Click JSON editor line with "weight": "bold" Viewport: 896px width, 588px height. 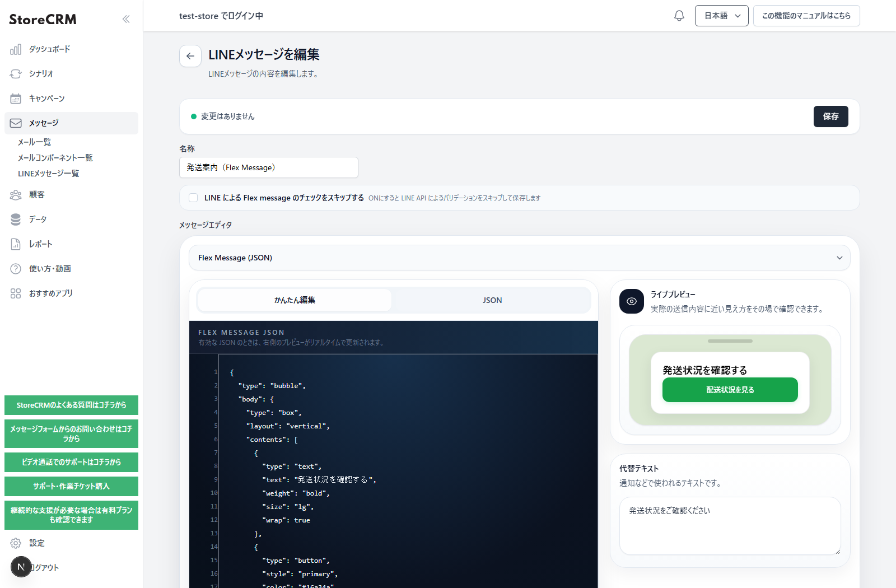296,493
